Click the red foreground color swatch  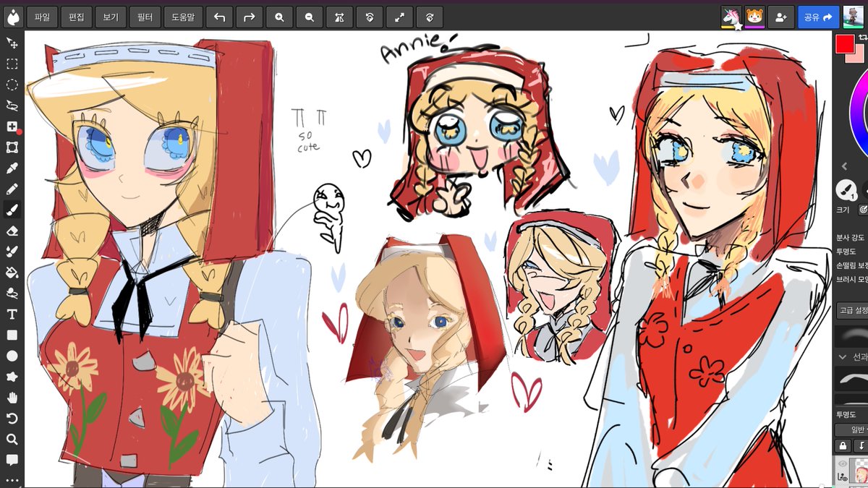pos(844,43)
